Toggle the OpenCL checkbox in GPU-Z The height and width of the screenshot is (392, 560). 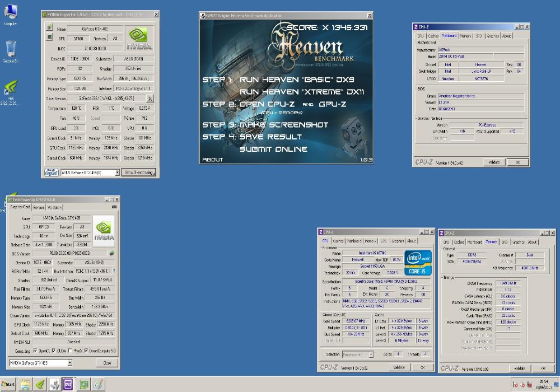pyautogui.click(x=35, y=351)
